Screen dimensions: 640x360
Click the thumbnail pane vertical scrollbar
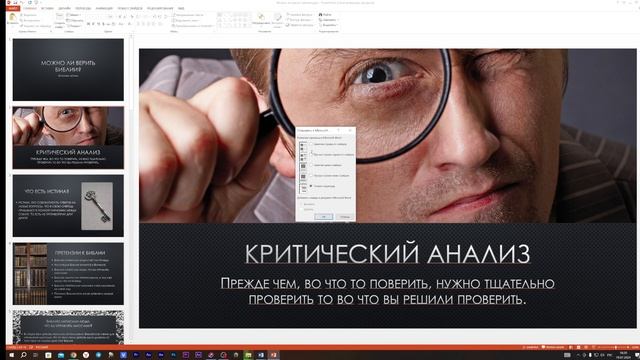point(131,188)
